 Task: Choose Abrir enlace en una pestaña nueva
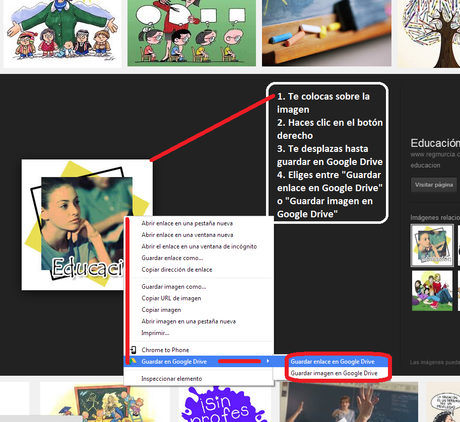tap(187, 223)
